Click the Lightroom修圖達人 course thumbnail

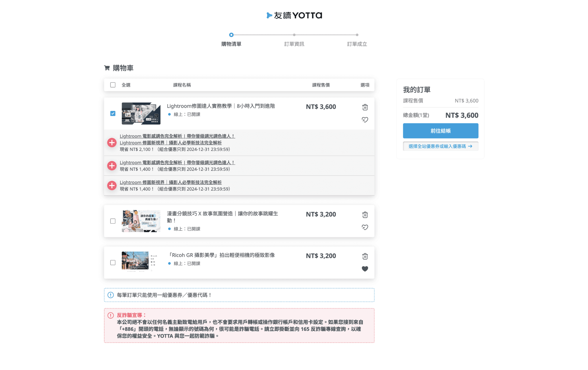141,113
